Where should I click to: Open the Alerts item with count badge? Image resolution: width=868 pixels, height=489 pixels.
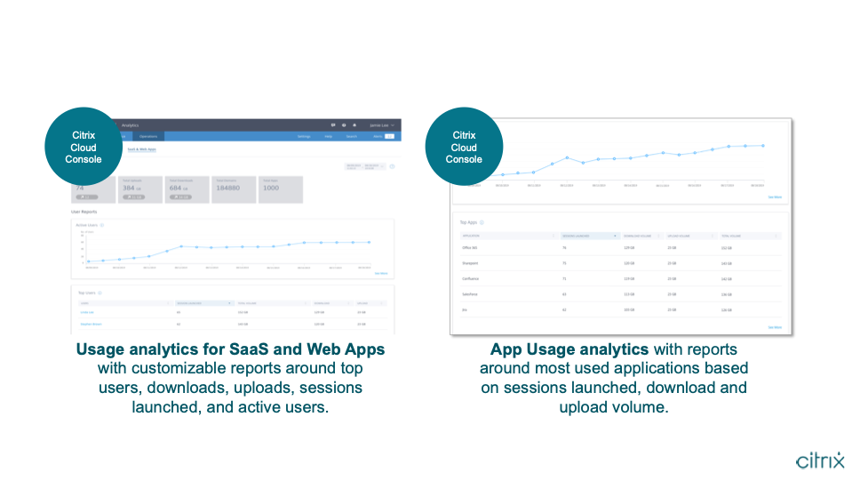click(x=384, y=136)
